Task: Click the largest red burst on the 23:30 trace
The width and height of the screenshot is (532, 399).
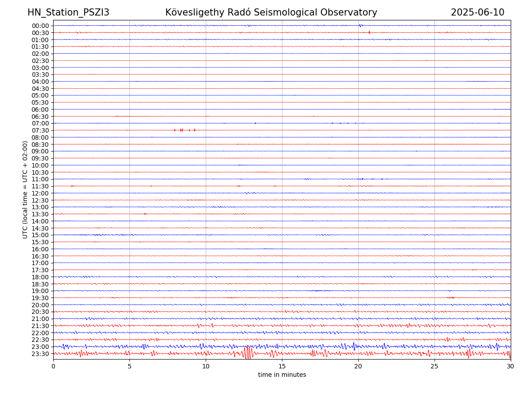Action: pyautogui.click(x=247, y=353)
